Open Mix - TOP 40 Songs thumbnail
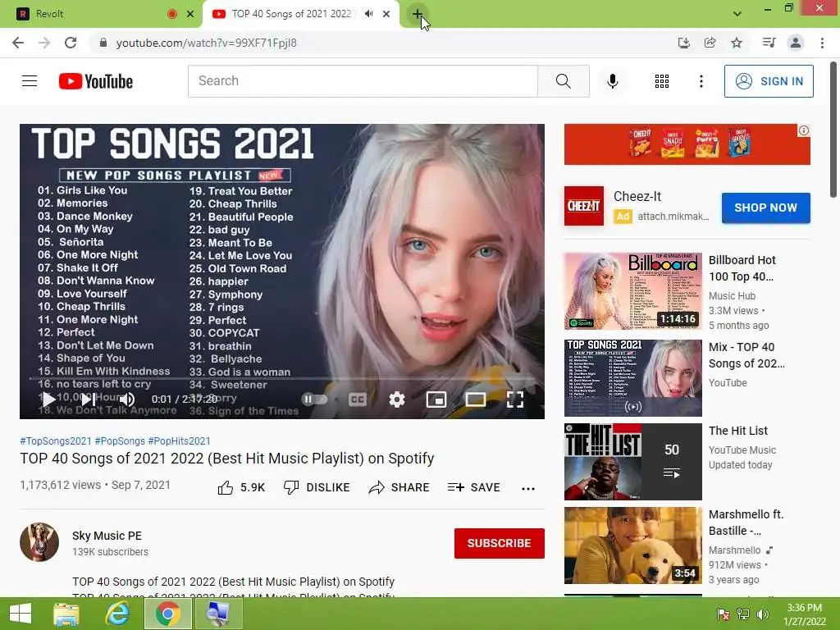The width and height of the screenshot is (840, 630). (632, 377)
